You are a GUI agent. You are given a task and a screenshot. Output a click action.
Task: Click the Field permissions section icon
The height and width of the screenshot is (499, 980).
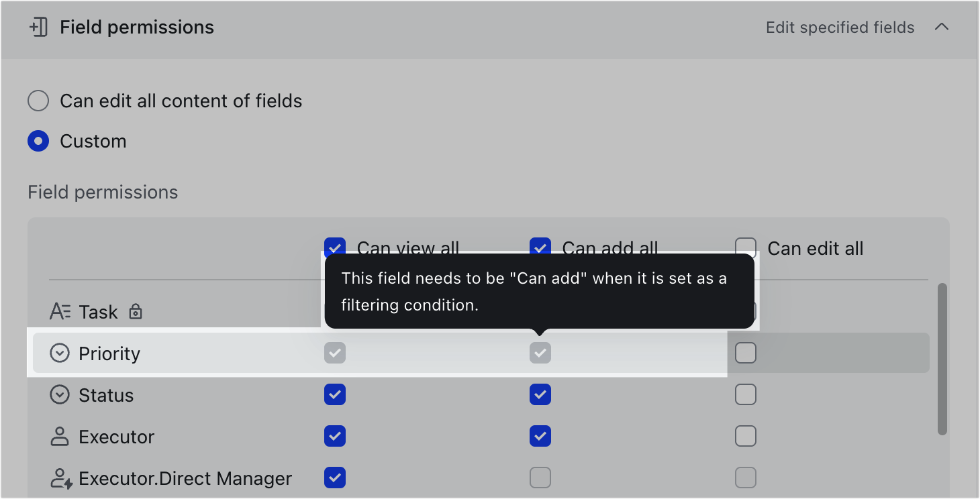coord(39,27)
